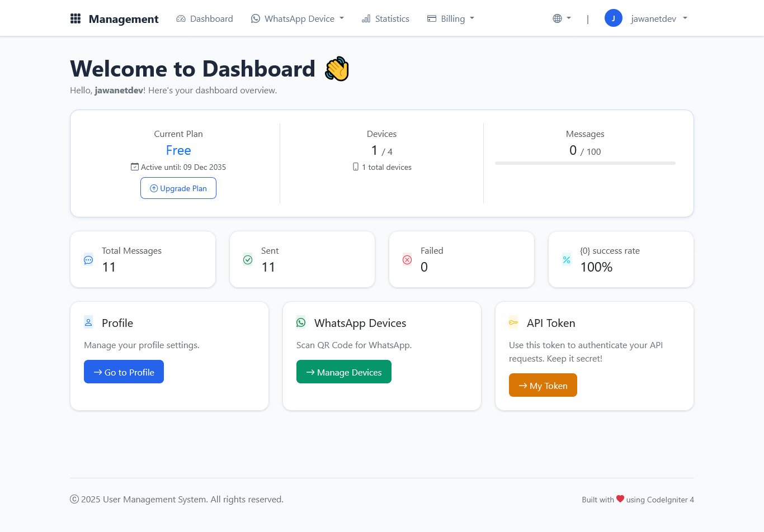Click the heart icon in the footer
The image size is (764, 532).
coord(620,498)
